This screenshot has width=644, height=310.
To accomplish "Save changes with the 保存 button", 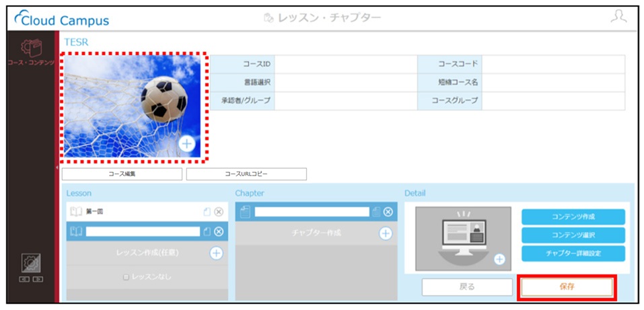I will click(567, 287).
